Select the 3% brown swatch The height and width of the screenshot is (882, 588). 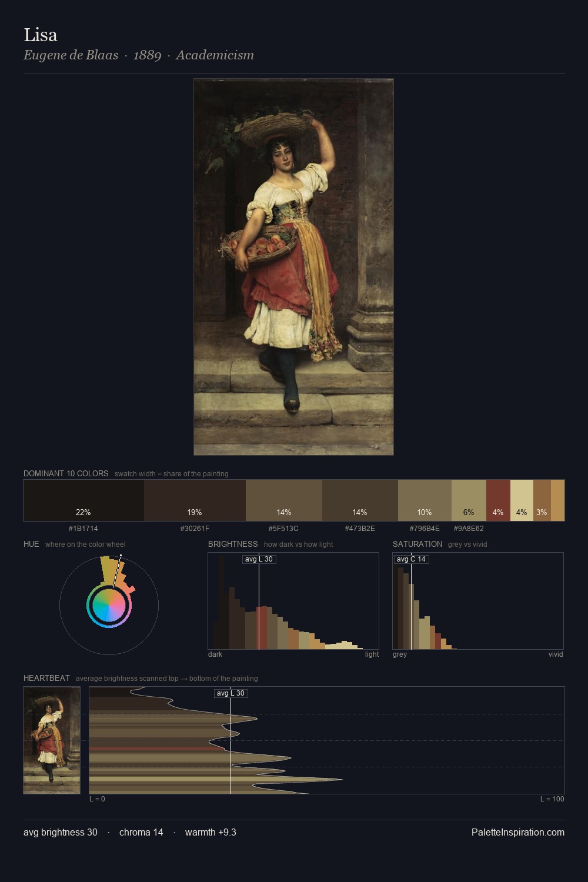[x=542, y=500]
